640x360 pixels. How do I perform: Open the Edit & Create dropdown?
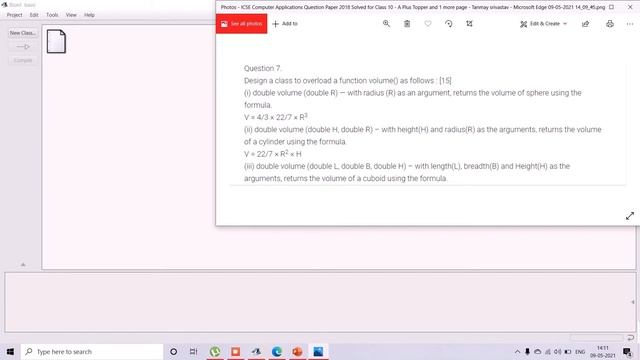[x=543, y=24]
